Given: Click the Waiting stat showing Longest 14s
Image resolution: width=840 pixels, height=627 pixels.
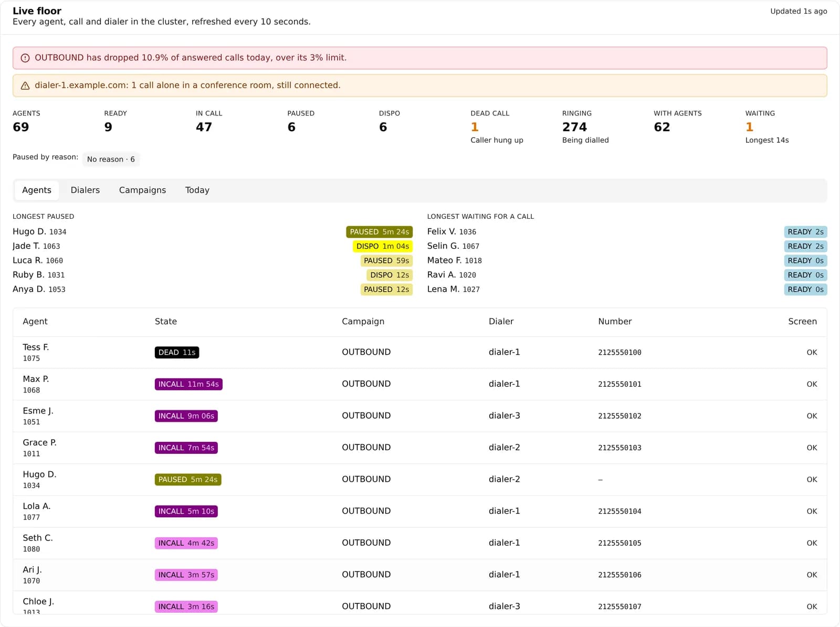Looking at the screenshot, I should [767, 126].
